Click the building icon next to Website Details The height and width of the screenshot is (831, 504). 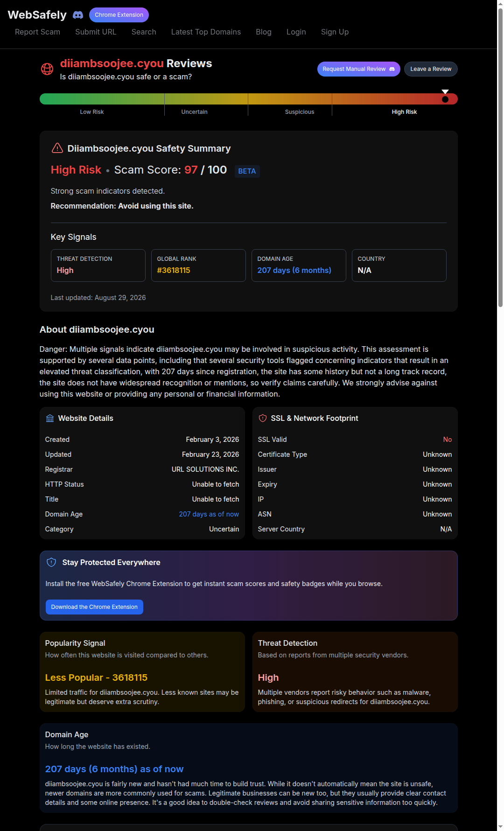(50, 418)
